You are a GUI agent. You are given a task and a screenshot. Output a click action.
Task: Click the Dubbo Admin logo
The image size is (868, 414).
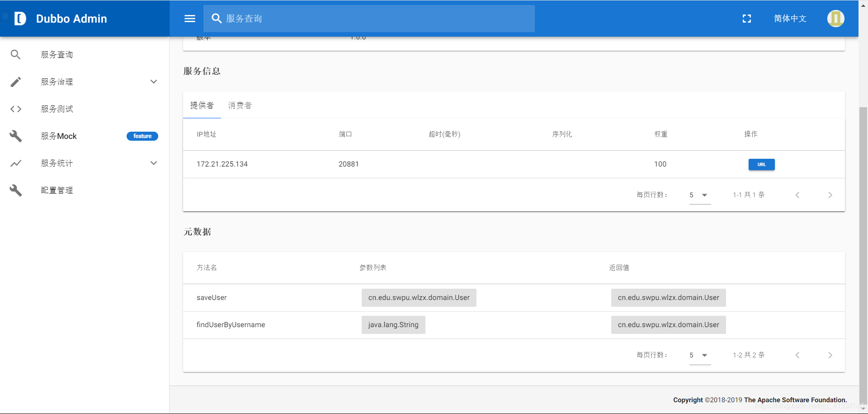coord(20,19)
